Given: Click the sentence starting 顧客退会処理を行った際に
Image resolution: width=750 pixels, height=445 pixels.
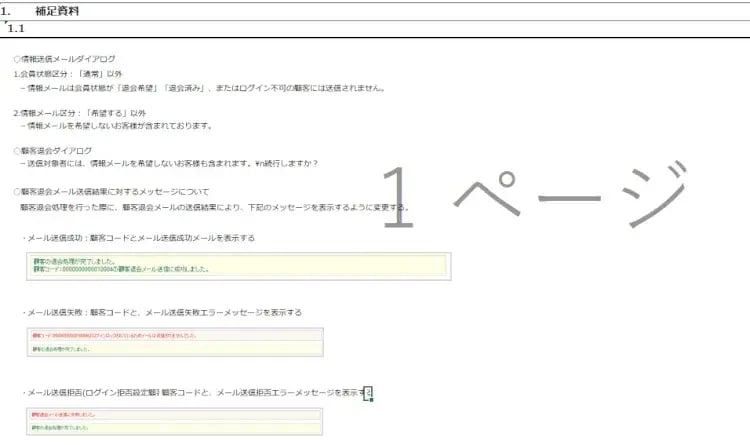Looking at the screenshot, I should 214,208.
